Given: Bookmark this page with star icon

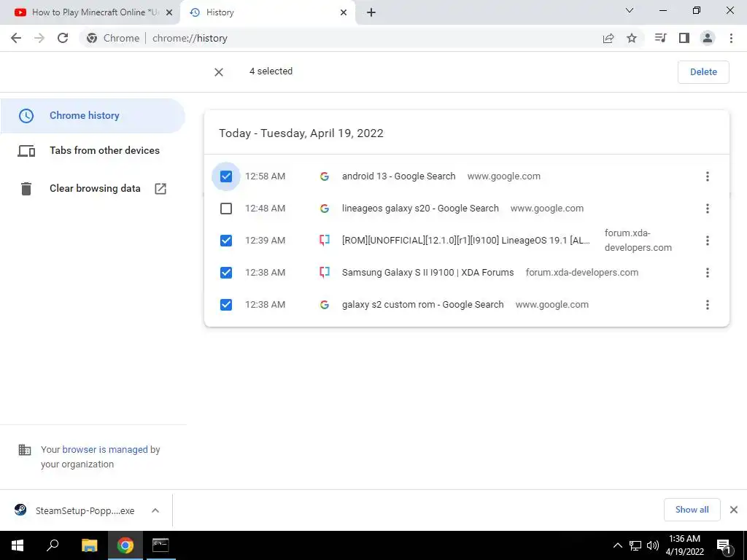Looking at the screenshot, I should click(632, 38).
